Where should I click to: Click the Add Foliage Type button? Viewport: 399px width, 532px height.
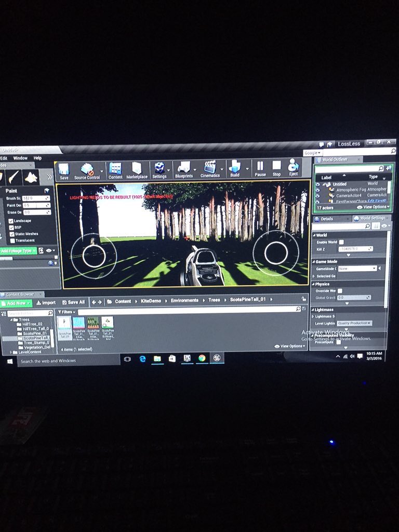pos(17,251)
